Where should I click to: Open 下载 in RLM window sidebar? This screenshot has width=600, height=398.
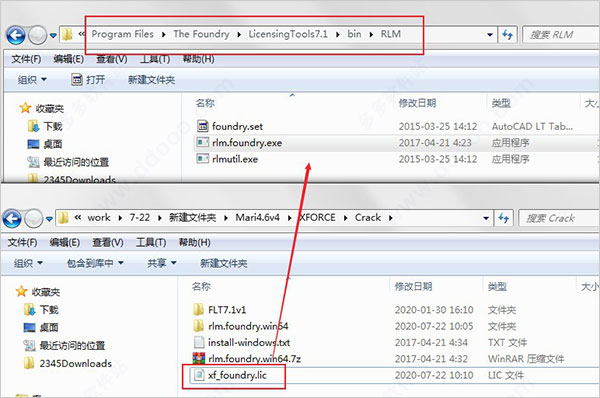coord(53,126)
